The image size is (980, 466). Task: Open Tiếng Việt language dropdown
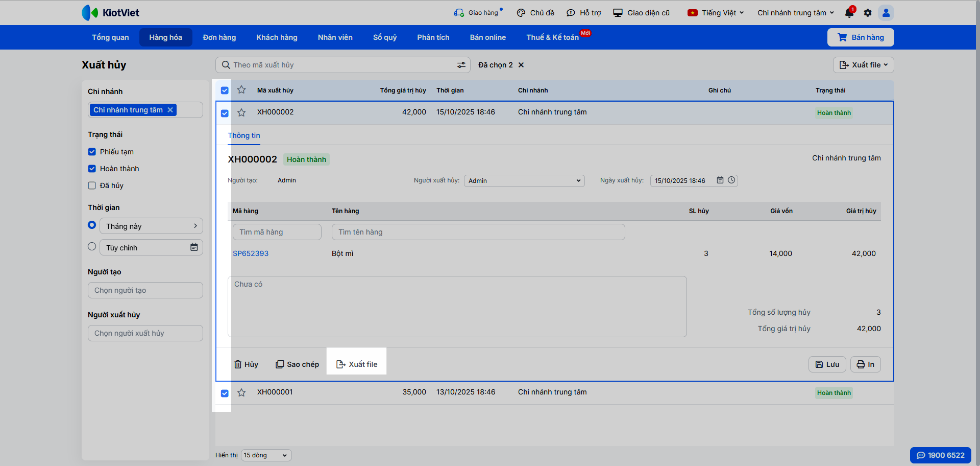716,13
